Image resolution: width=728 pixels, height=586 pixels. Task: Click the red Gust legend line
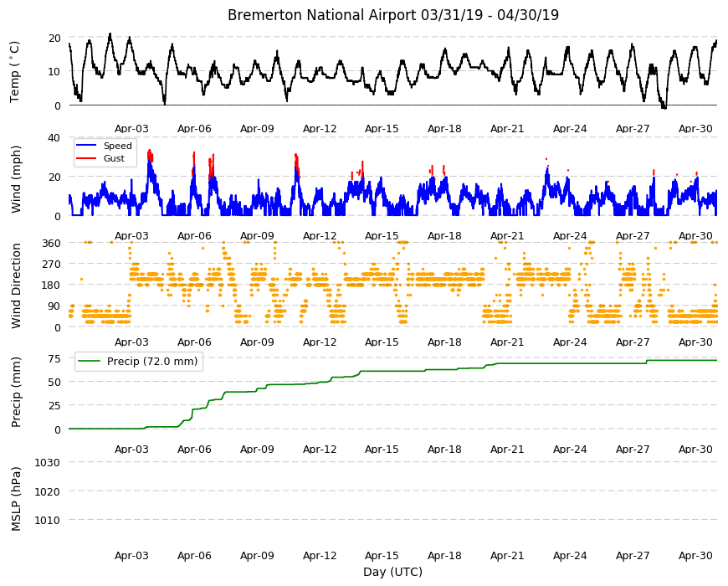86,158
